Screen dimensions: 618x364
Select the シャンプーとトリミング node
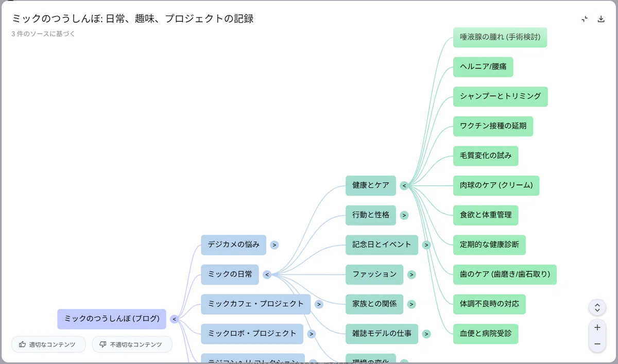coord(501,96)
